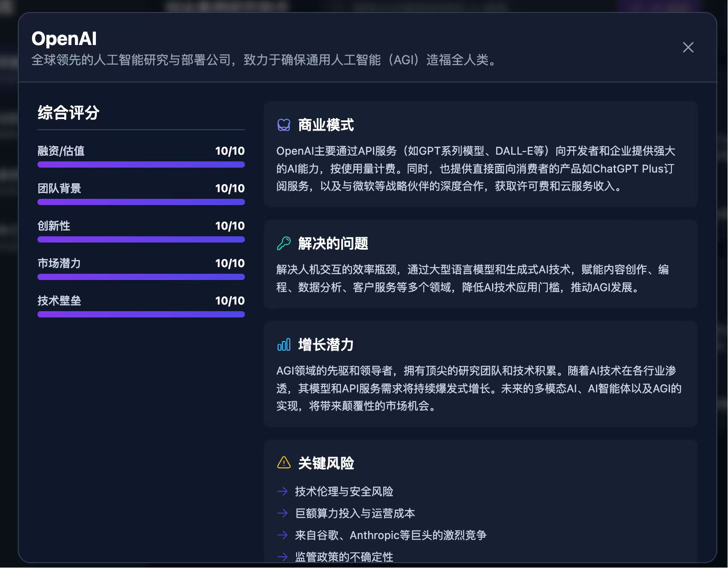Click the arrow icon before 巨额算力投入与运营成本
The height and width of the screenshot is (568, 728).
(282, 513)
